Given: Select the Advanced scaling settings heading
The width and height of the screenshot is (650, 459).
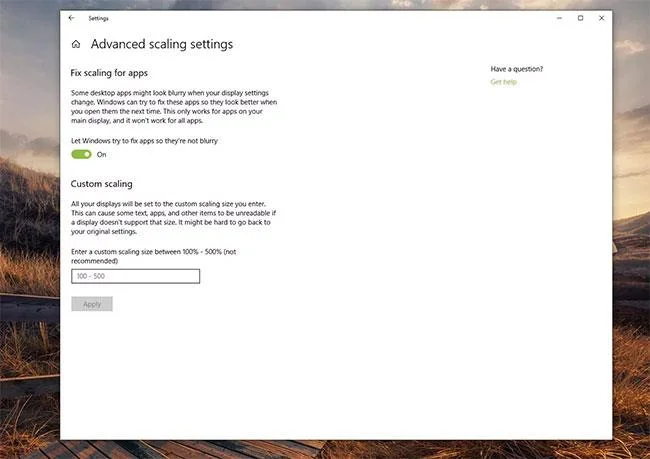Looking at the screenshot, I should [x=162, y=44].
